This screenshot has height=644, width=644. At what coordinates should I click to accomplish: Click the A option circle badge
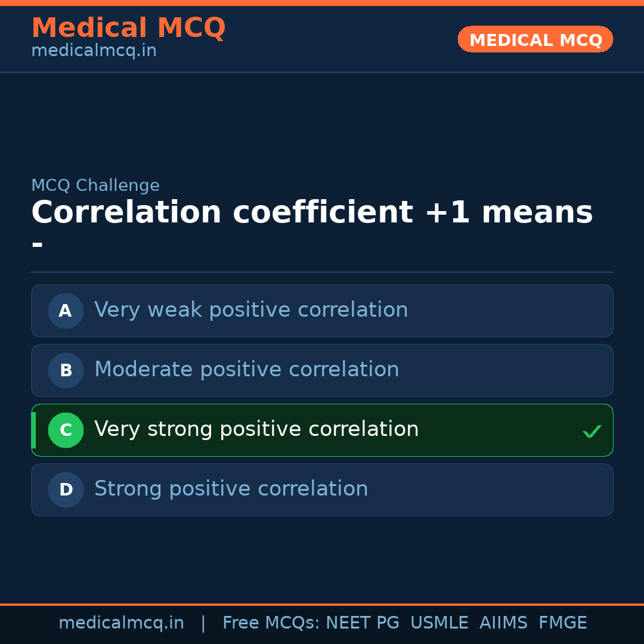pos(66,311)
